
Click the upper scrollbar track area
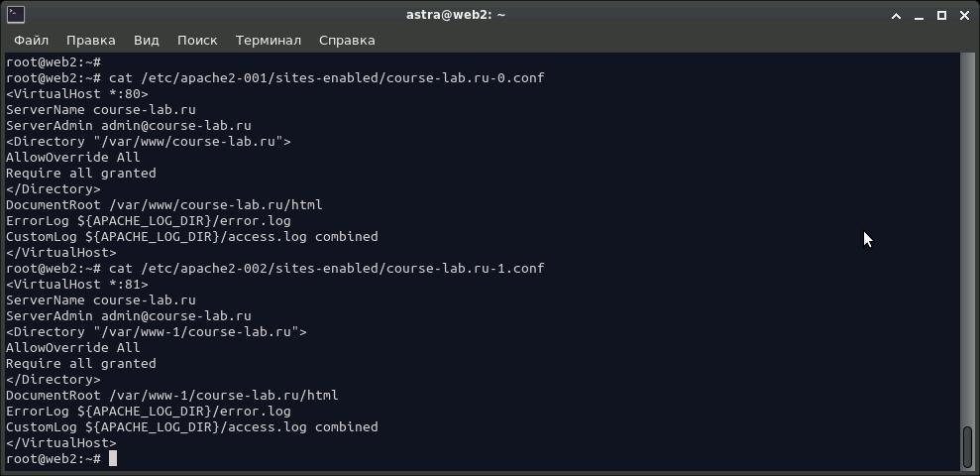(968, 198)
